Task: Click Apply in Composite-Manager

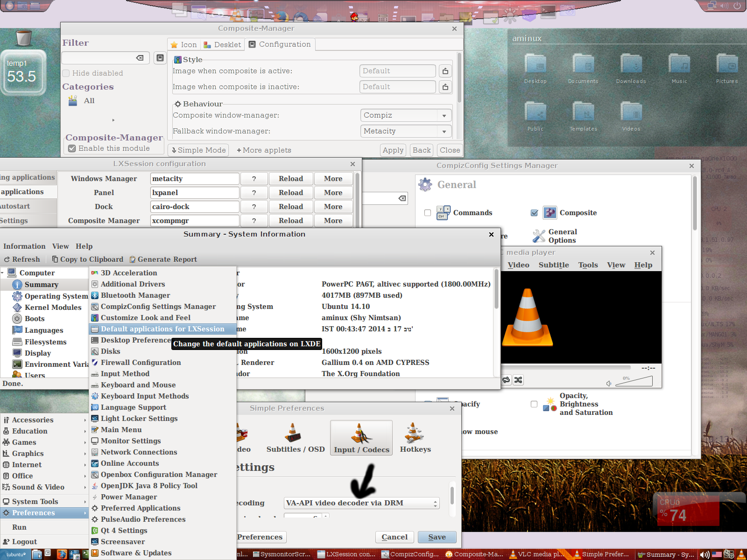Action: [393, 150]
